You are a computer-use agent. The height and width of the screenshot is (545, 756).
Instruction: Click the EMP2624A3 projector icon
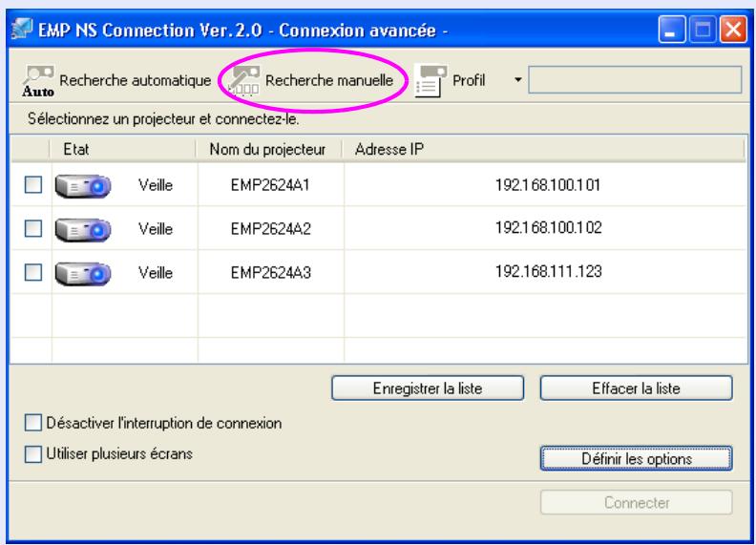tap(83, 274)
